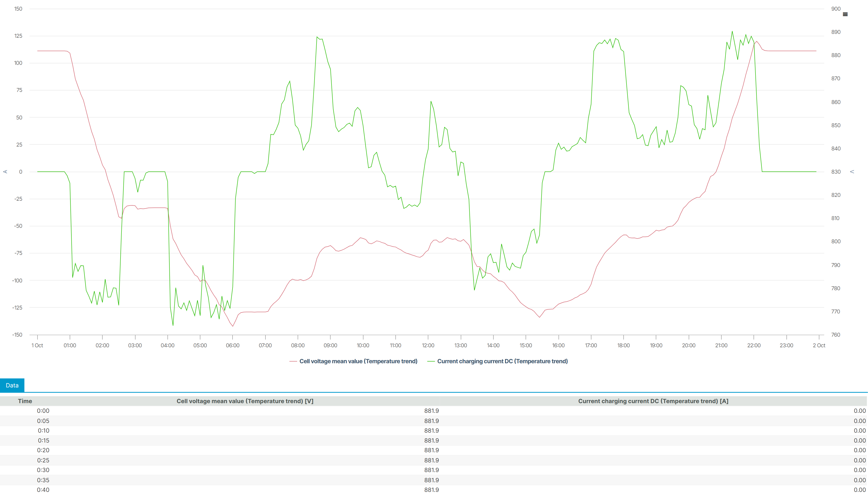Open the chart hamburger context menu

click(x=845, y=14)
